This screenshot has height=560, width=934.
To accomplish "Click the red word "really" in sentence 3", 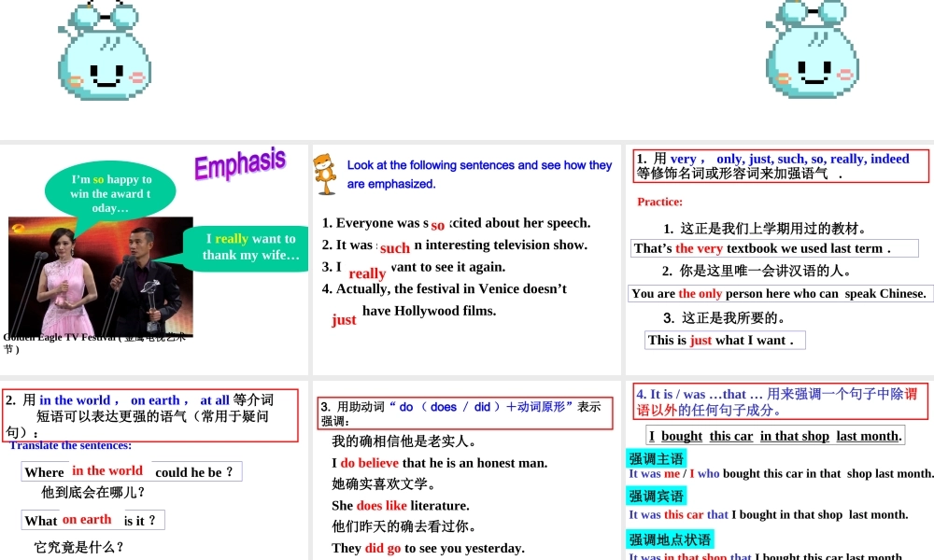I will click(367, 273).
